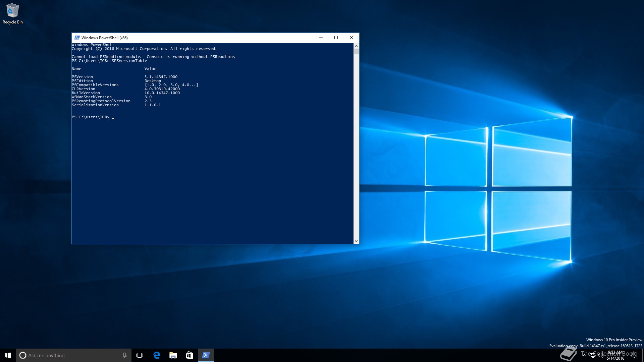Click the 'Name' column header in console
This screenshot has height=362, width=644.
click(76, 69)
